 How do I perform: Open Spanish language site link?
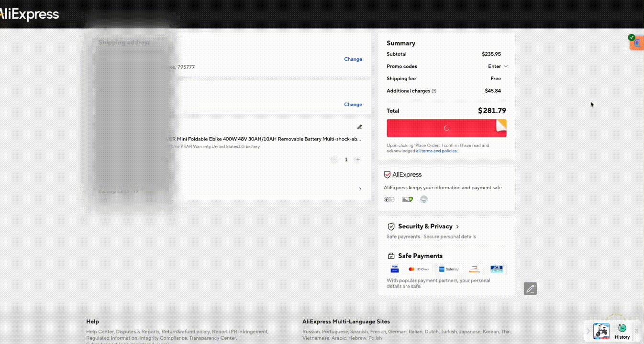(359, 332)
